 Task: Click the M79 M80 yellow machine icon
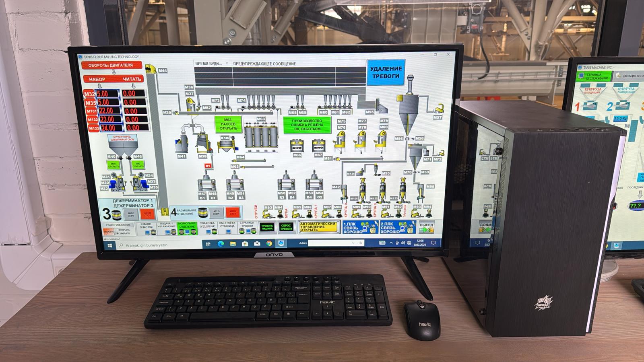point(381,142)
